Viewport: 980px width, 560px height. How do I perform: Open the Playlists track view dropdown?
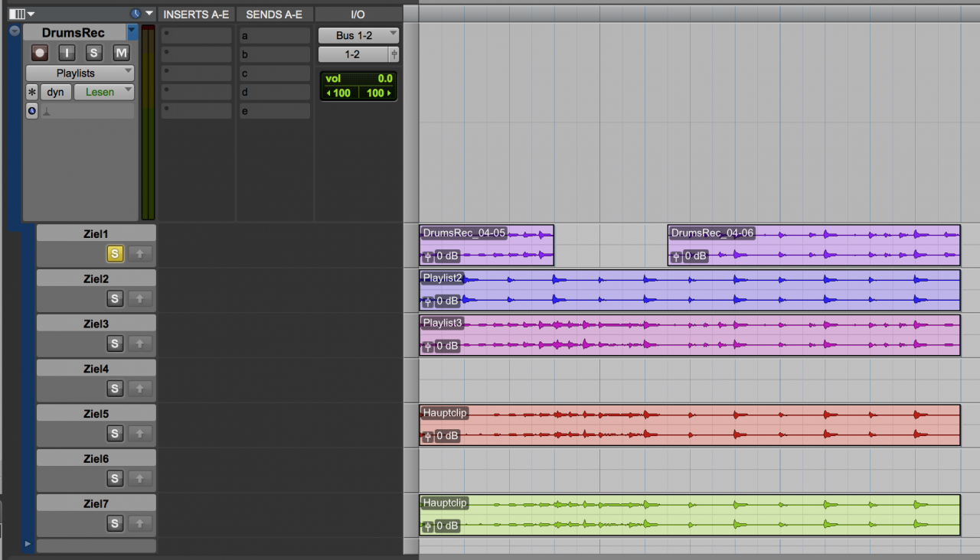80,73
